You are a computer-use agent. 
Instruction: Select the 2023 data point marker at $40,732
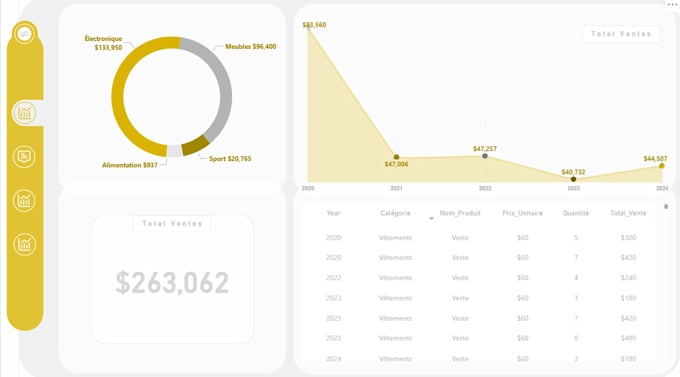573,179
